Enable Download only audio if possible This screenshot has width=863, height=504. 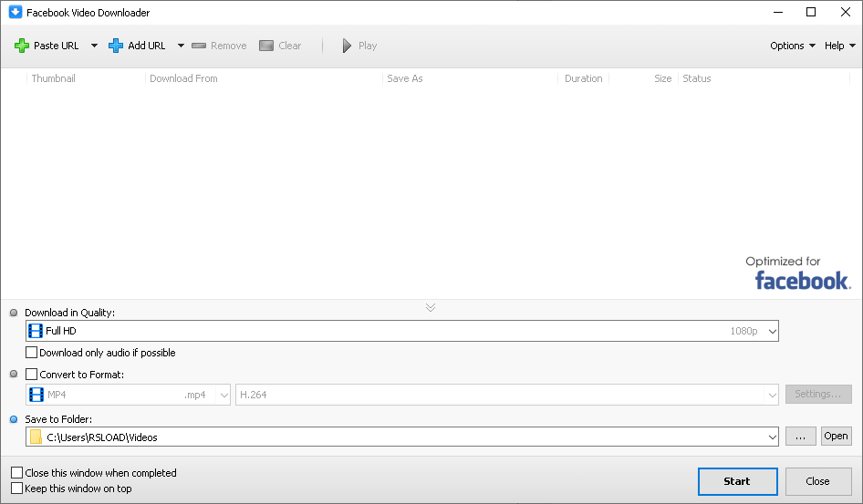(x=32, y=353)
